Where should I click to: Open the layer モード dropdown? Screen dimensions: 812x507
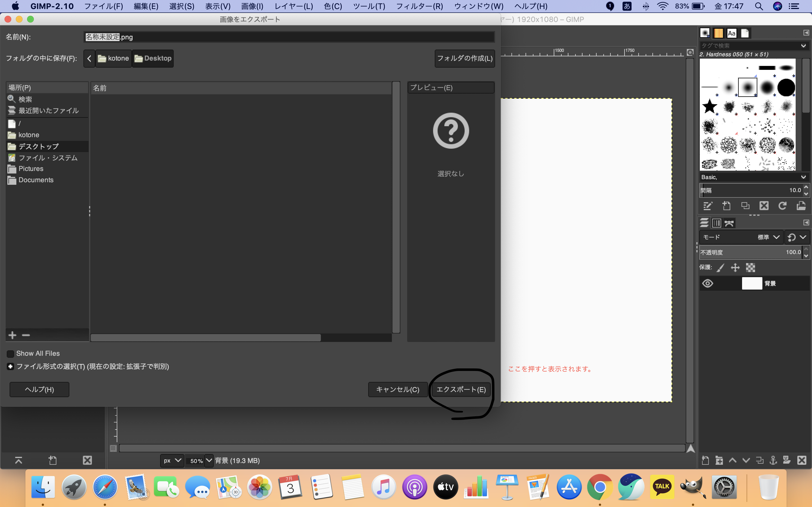coord(742,237)
